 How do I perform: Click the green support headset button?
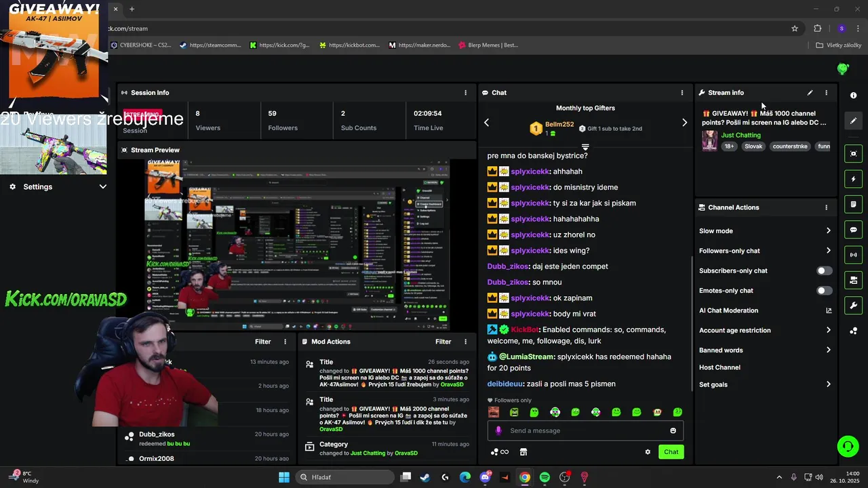pyautogui.click(x=848, y=446)
